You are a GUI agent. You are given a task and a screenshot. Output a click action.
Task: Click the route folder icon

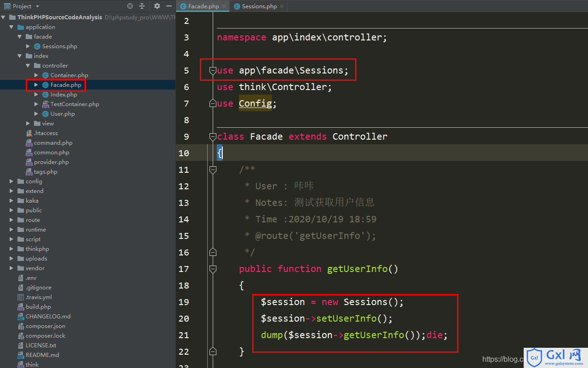click(21, 220)
